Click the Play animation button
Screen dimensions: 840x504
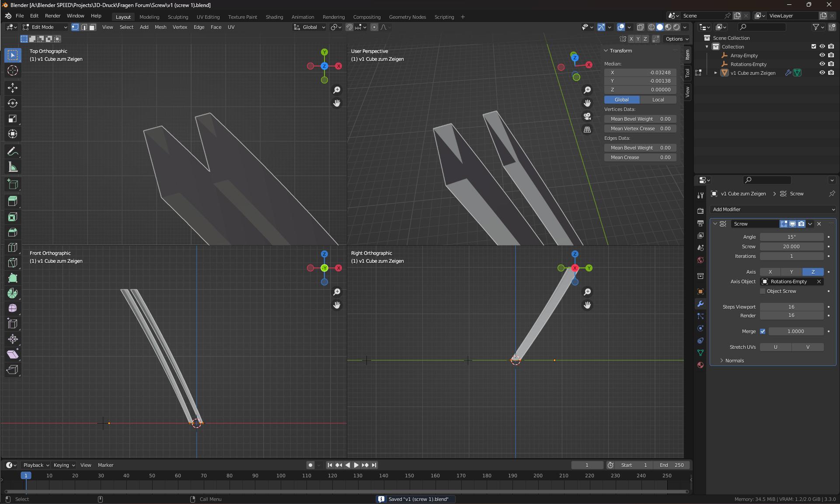(x=356, y=465)
